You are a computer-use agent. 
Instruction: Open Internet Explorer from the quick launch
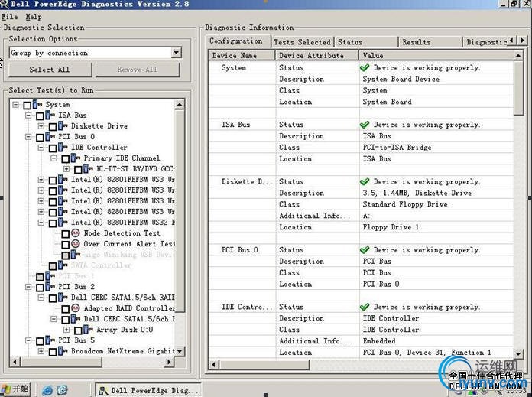tap(47, 390)
